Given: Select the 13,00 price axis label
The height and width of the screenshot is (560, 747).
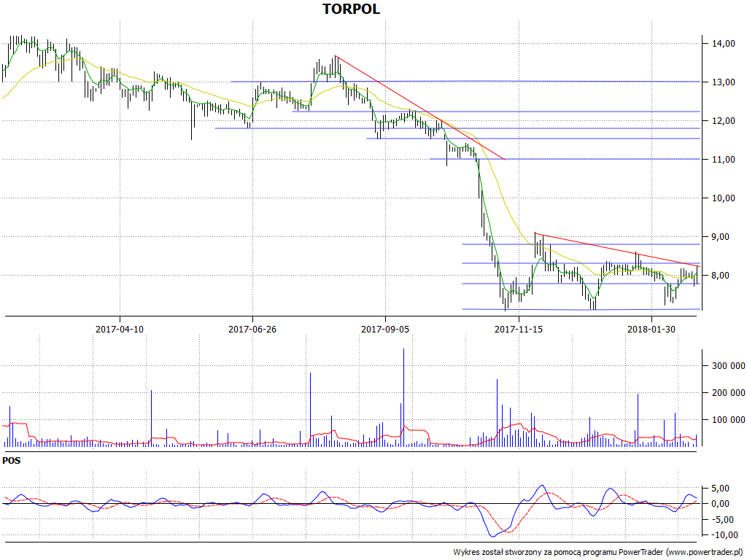Looking at the screenshot, I should 723,82.
